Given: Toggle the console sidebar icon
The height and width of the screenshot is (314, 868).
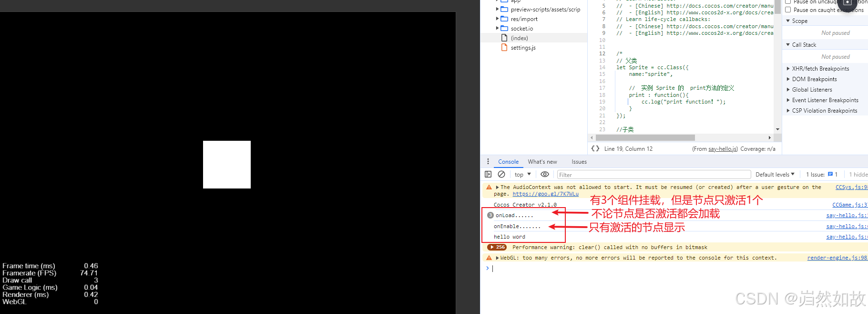Looking at the screenshot, I should [488, 174].
